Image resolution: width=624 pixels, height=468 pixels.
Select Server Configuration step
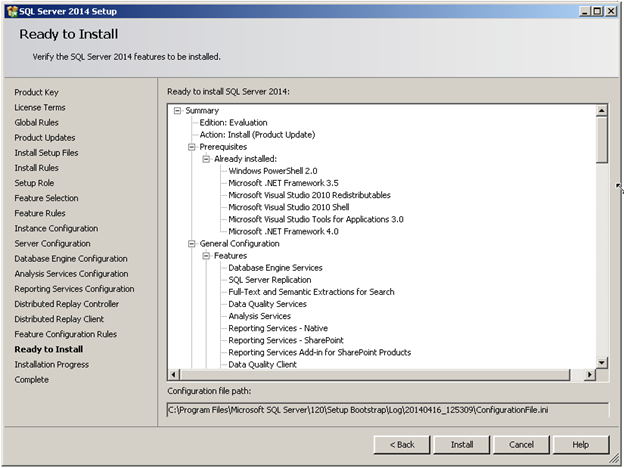pyautogui.click(x=53, y=244)
